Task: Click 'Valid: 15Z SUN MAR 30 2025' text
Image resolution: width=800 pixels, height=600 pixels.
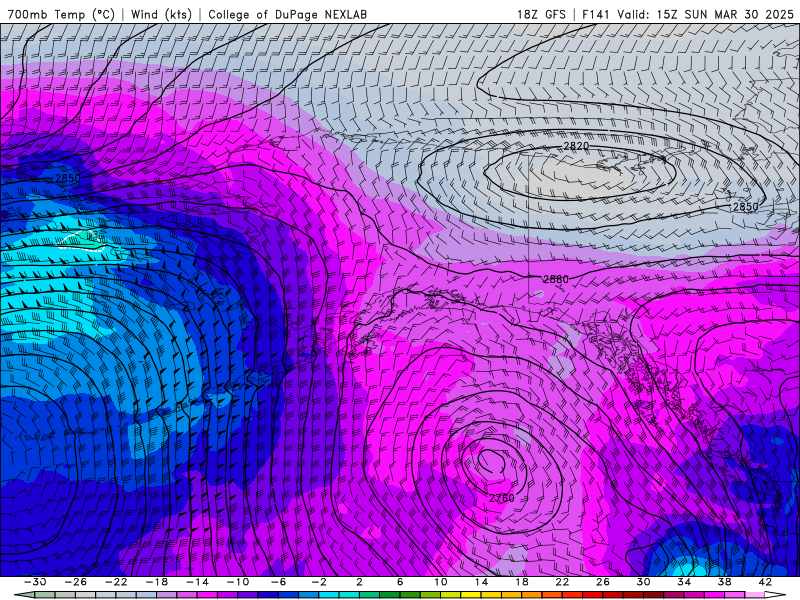Action: click(705, 14)
